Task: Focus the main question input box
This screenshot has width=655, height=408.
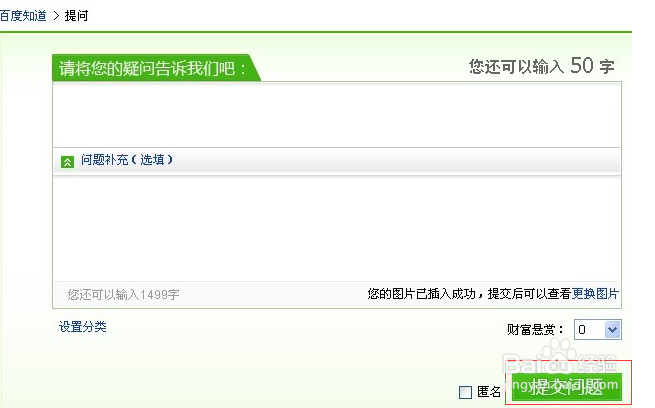Action: (337, 114)
